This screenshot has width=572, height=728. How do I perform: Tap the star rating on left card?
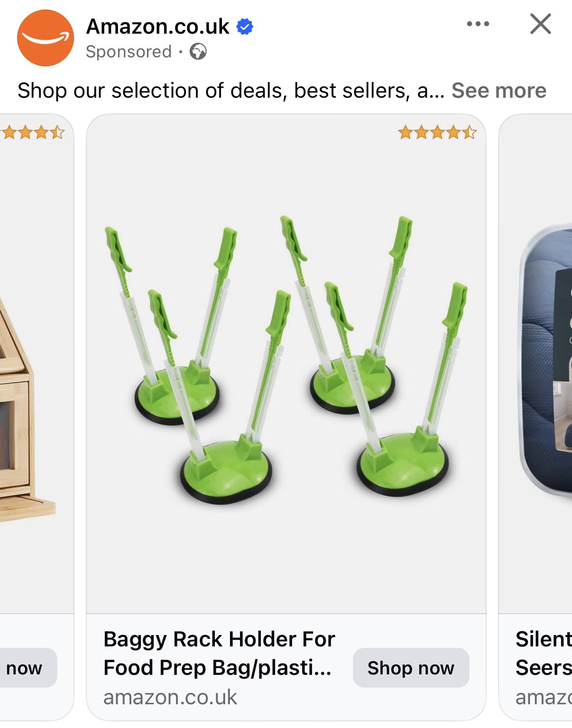[31, 132]
